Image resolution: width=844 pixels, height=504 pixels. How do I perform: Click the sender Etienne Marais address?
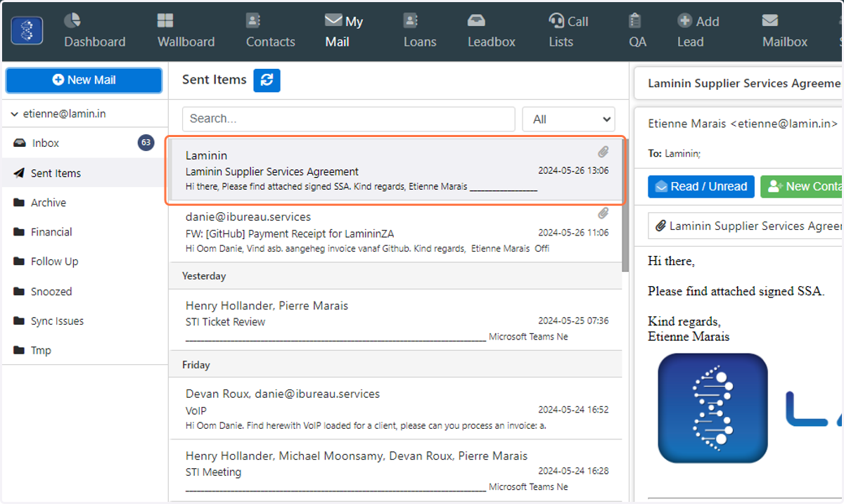point(743,124)
